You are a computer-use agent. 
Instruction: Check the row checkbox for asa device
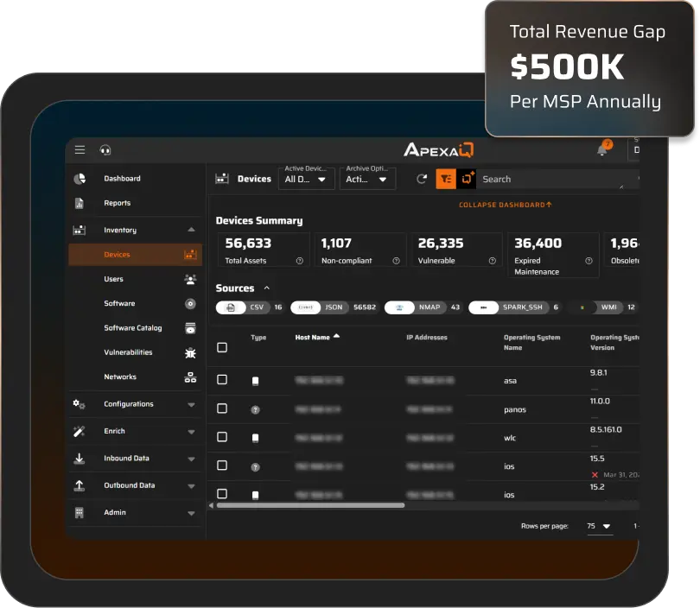(222, 380)
